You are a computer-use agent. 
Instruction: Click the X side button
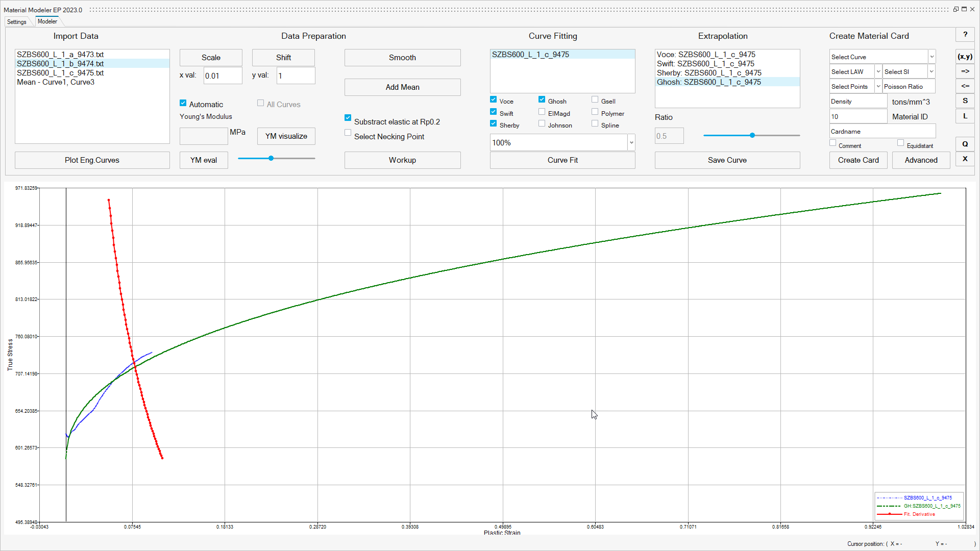965,159
